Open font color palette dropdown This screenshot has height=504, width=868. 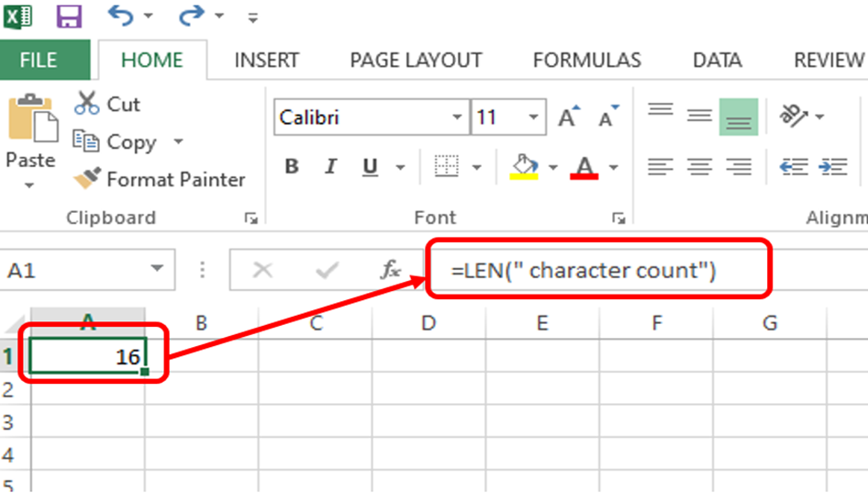pos(613,167)
